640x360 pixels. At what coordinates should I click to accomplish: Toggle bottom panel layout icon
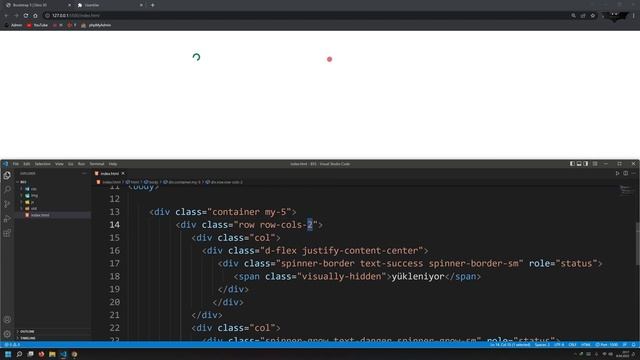coord(579,164)
